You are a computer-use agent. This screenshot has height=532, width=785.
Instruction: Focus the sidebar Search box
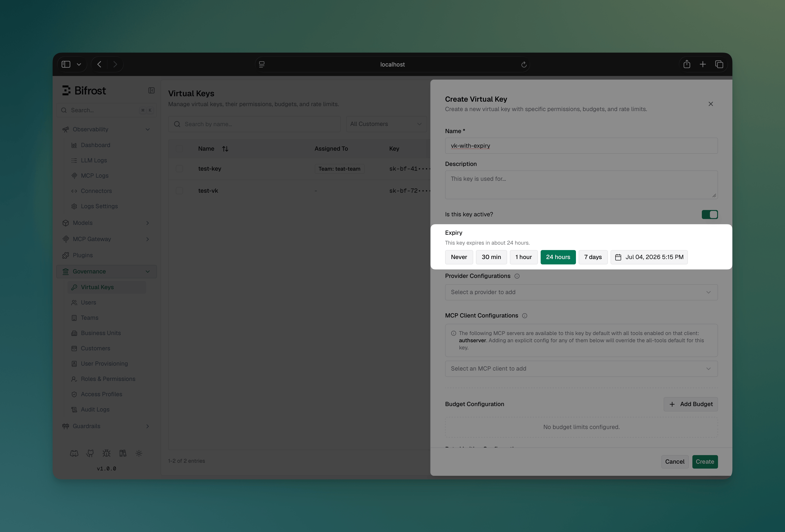pyautogui.click(x=106, y=110)
